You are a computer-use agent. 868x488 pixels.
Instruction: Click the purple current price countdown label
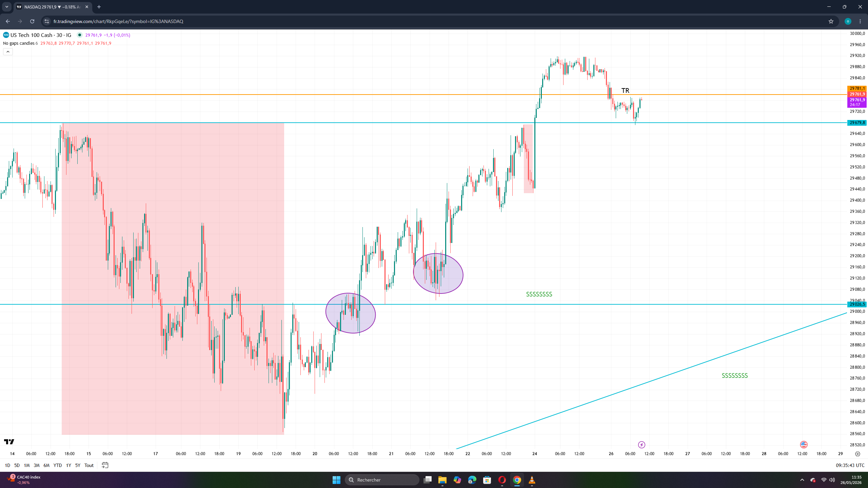pyautogui.click(x=857, y=102)
